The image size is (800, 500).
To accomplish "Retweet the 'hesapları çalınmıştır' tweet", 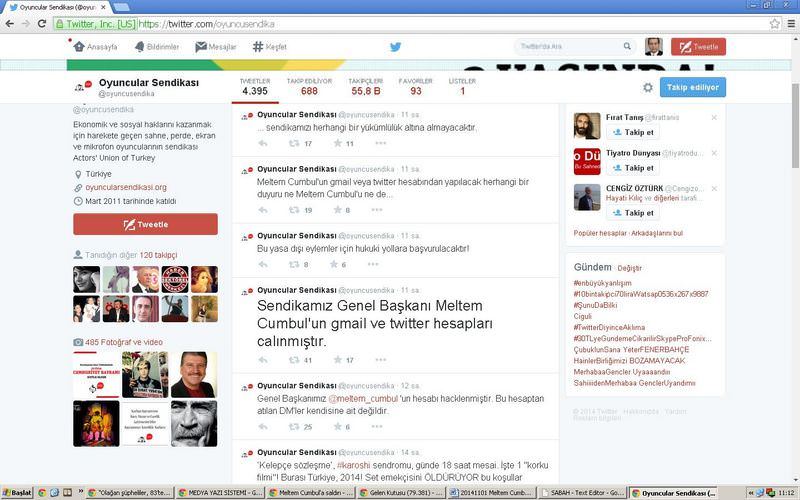I will [x=294, y=360].
